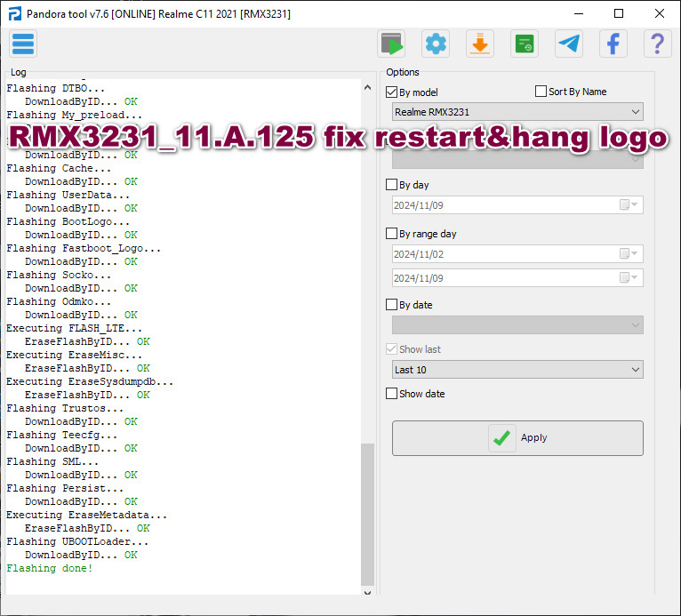This screenshot has height=616, width=681.
Task: Open the hamburger main menu
Action: [x=23, y=44]
